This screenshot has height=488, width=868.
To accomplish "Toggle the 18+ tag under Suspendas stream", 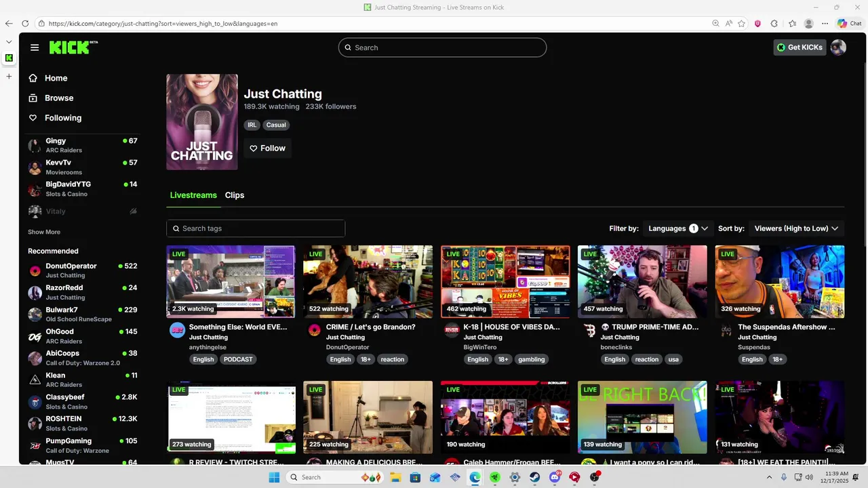I will (777, 359).
